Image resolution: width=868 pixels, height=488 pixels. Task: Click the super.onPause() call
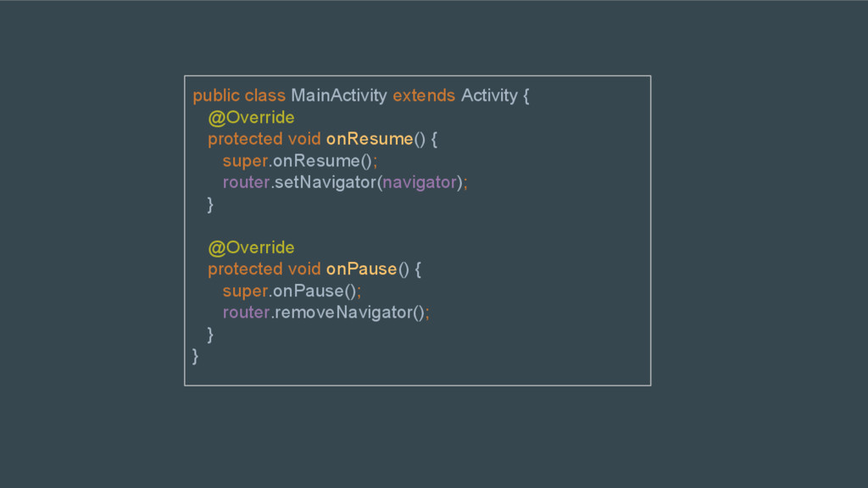[292, 291]
